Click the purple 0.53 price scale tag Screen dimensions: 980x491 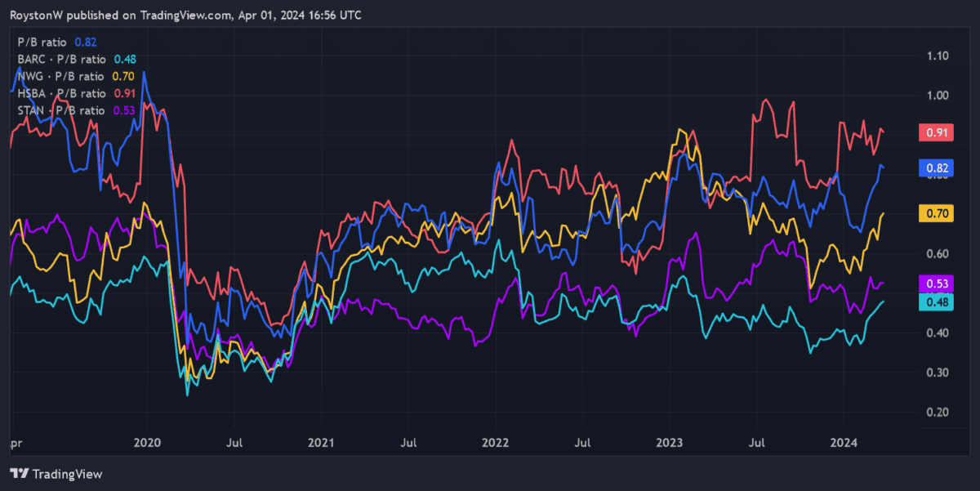[x=936, y=283]
